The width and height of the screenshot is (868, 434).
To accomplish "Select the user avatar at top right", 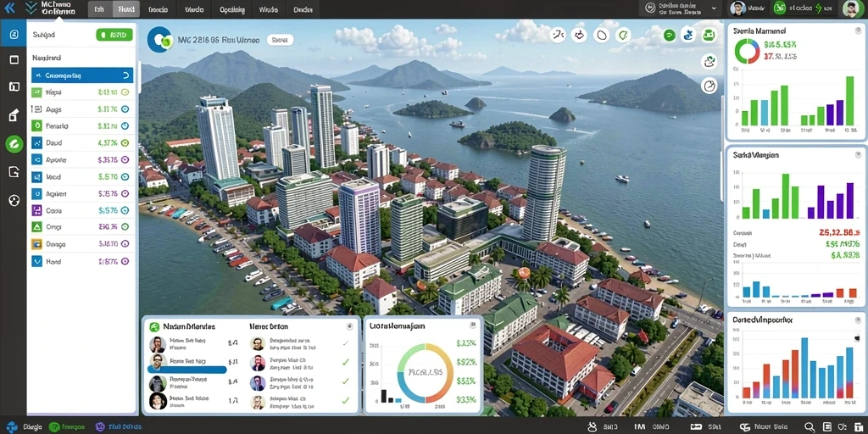I will 851,8.
